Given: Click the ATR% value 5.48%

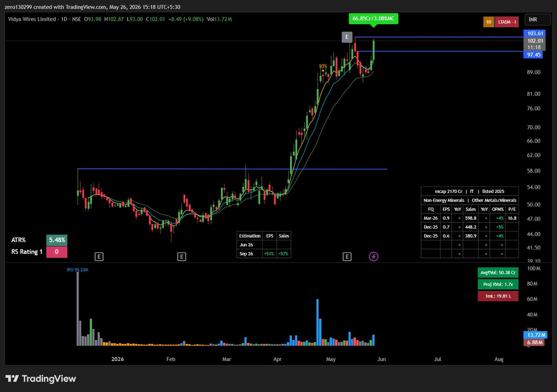Looking at the screenshot, I should pos(57,240).
